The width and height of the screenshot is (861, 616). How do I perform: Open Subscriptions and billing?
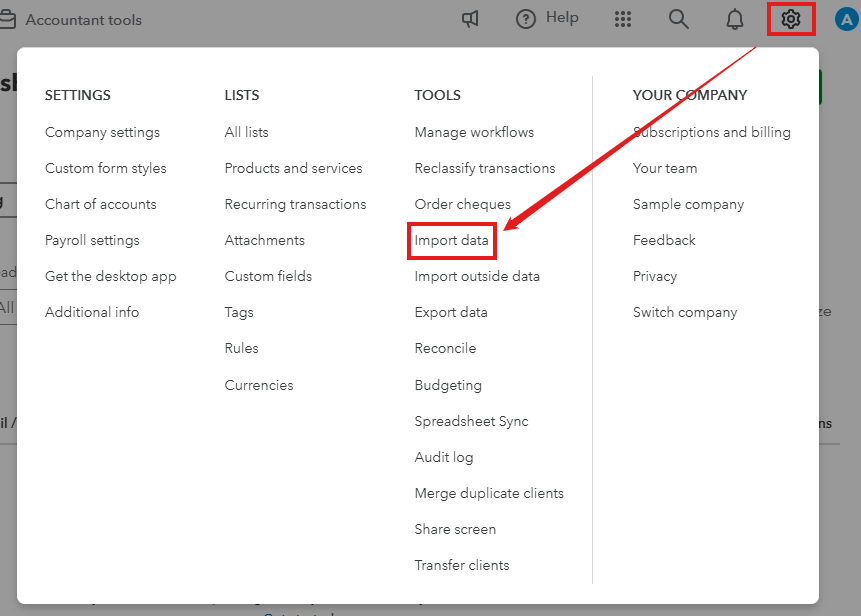coord(711,132)
